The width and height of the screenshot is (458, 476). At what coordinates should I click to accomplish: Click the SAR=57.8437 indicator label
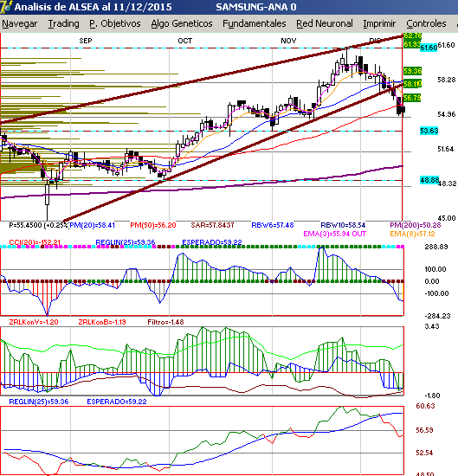[212, 225]
